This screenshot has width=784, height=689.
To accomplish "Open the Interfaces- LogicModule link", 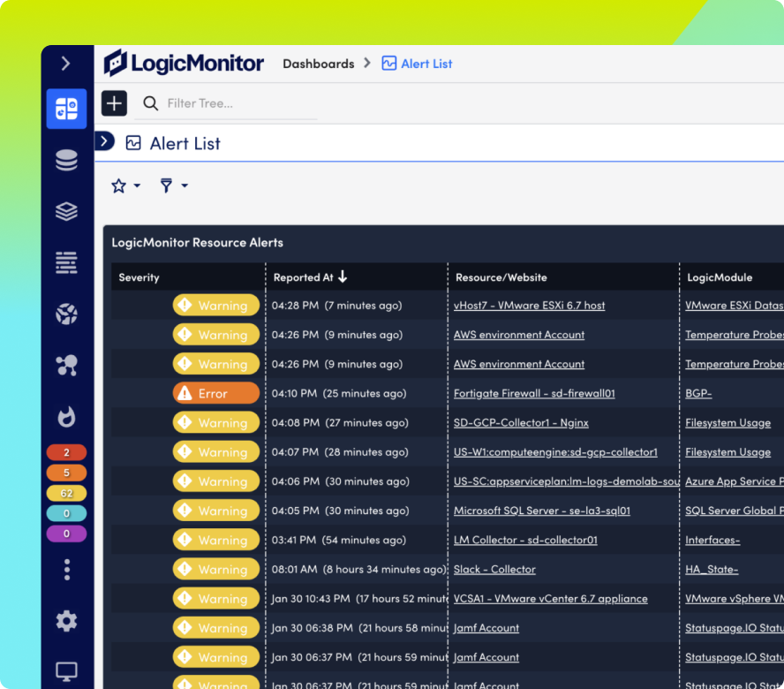I will (x=712, y=540).
